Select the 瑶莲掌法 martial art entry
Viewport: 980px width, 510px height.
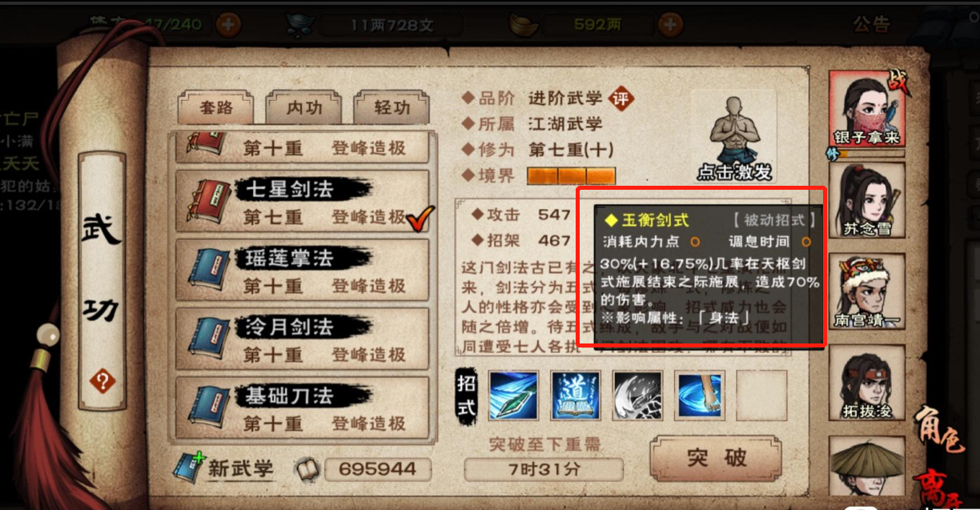303,271
